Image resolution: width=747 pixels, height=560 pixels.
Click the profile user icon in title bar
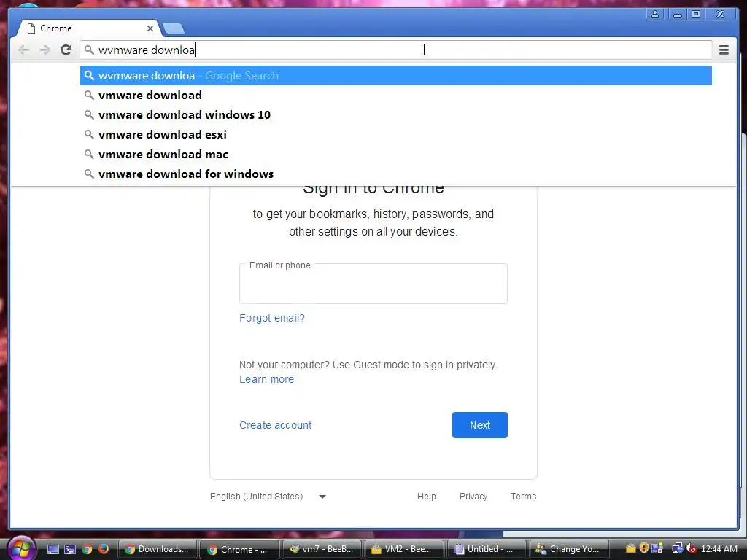pyautogui.click(x=655, y=14)
